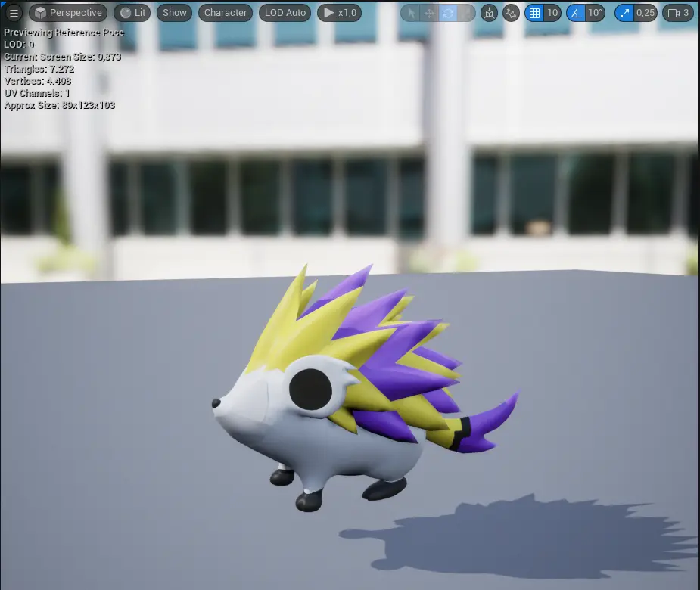Open the x1,0 playback speed menu
The height and width of the screenshot is (590, 700).
340,13
